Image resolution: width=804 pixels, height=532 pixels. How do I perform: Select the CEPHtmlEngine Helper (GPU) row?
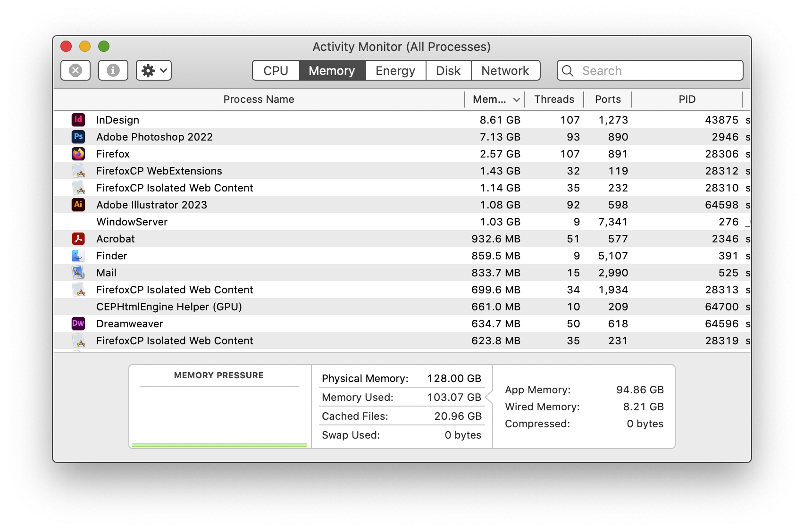tap(402, 307)
